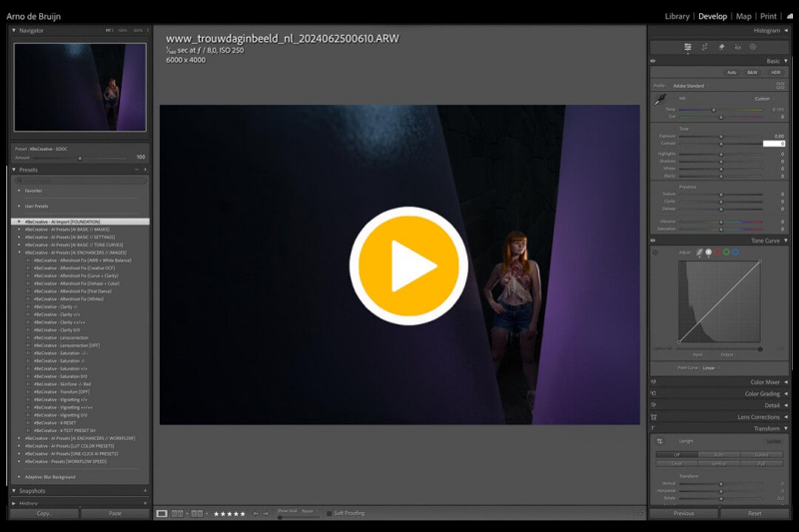This screenshot has width=799, height=532.
Task: Toggle Color Grading panel switch
Action: (x=653, y=393)
